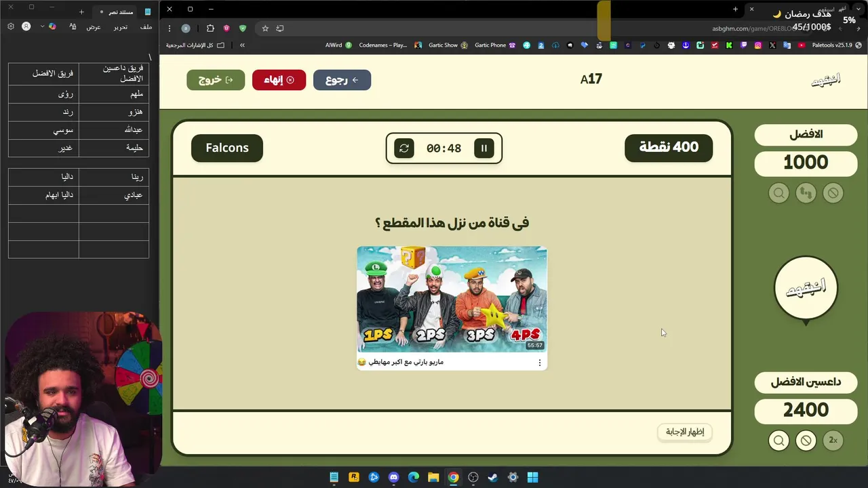Screen dimensions: 868x488
Task: Open Notepad settings gear
Action: 11,26
